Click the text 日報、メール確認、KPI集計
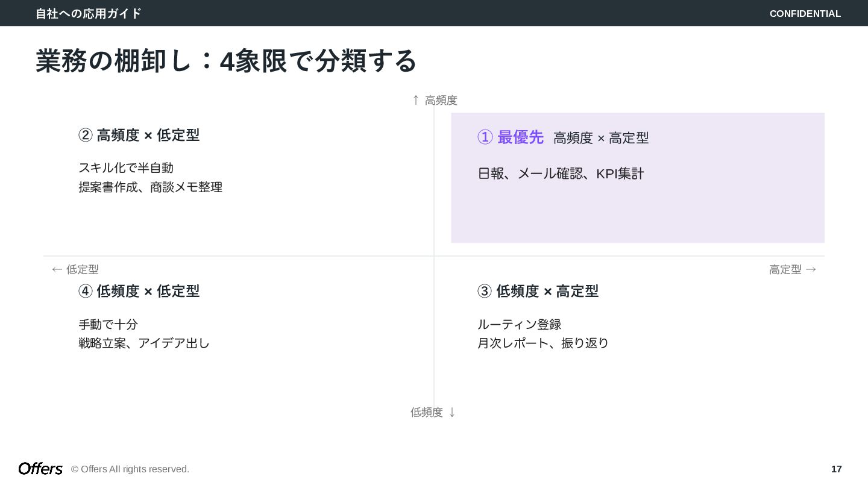Image resolution: width=868 pixels, height=488 pixels. pos(561,174)
